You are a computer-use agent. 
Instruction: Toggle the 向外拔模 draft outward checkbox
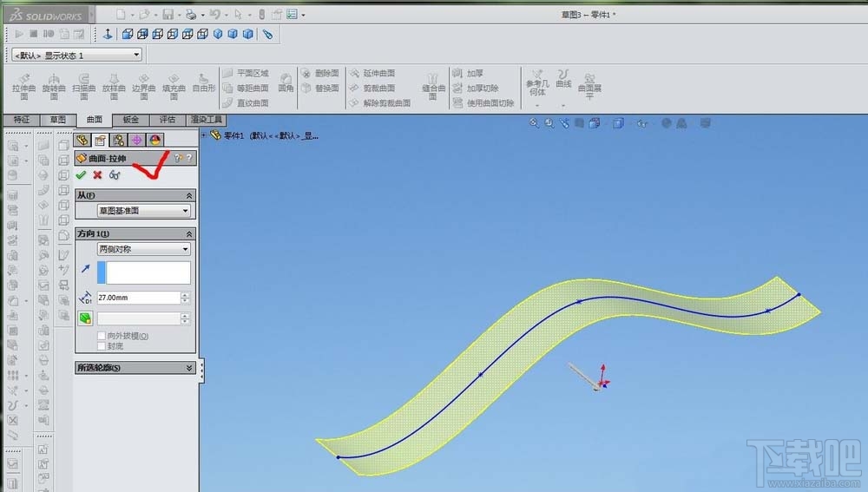coord(102,336)
